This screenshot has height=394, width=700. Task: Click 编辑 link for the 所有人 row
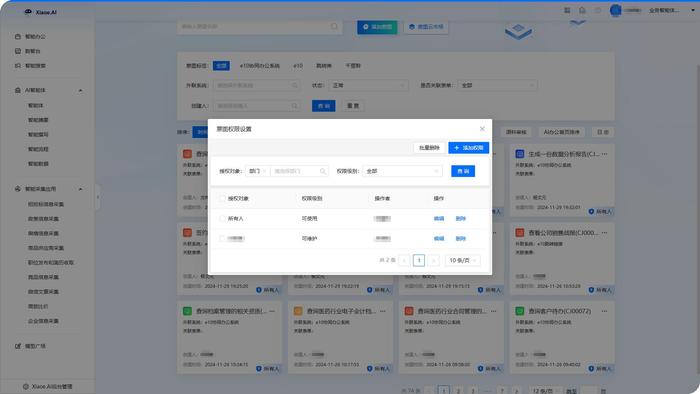point(439,219)
